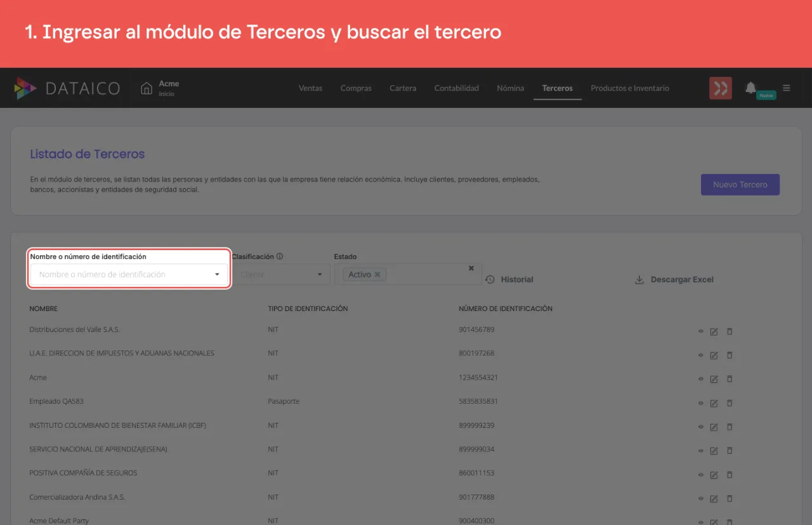Select the Pasaporte identification type cell

[x=284, y=401]
